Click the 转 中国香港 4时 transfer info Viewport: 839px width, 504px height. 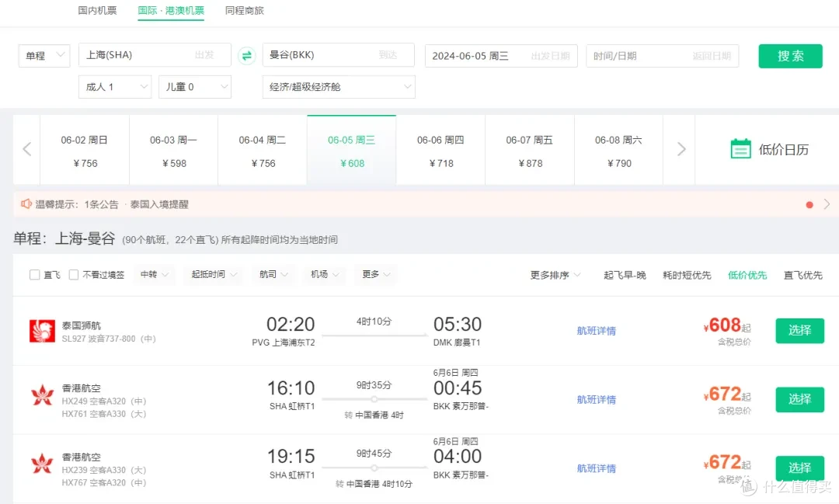(x=374, y=415)
